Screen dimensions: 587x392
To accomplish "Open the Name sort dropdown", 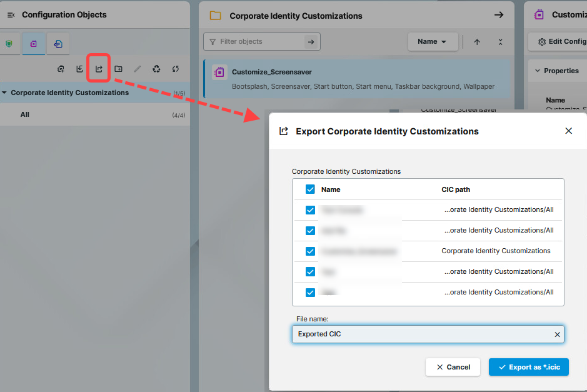I will tap(433, 42).
